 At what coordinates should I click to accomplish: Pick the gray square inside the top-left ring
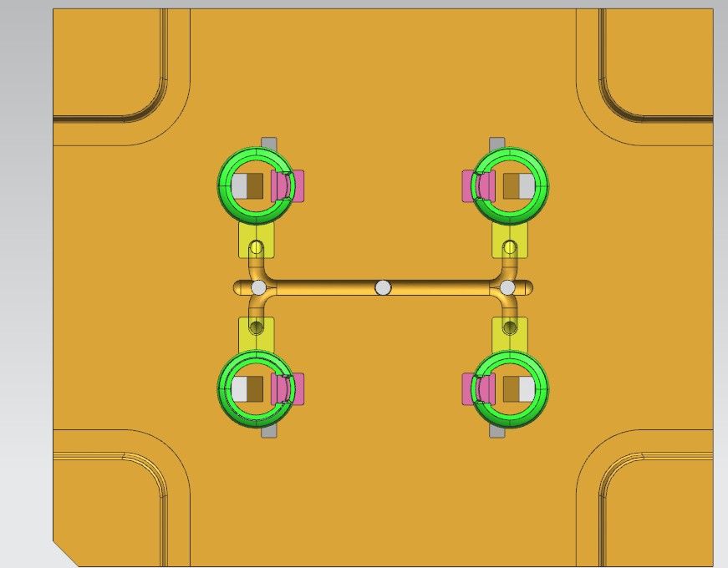point(240,185)
